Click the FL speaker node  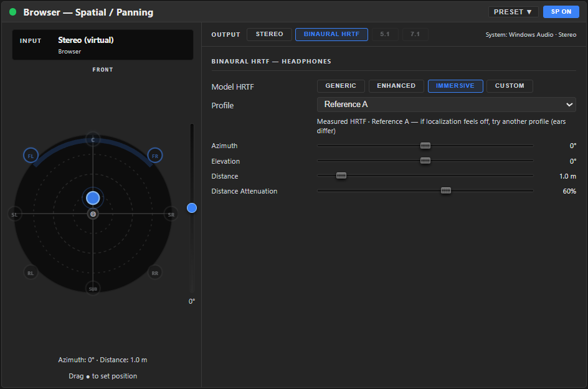point(31,156)
